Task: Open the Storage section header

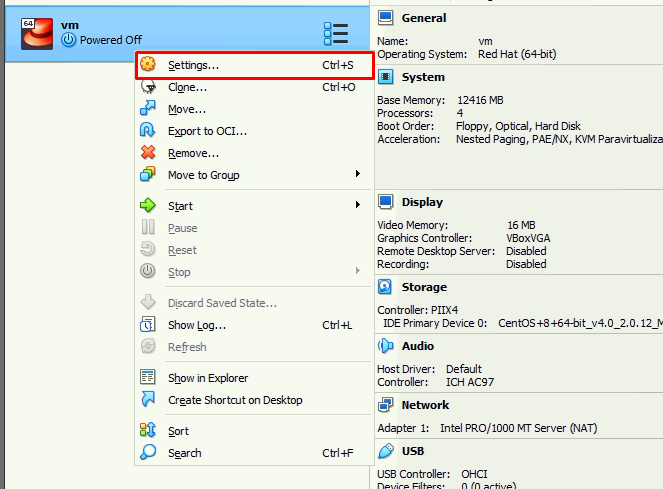Action: tap(424, 287)
